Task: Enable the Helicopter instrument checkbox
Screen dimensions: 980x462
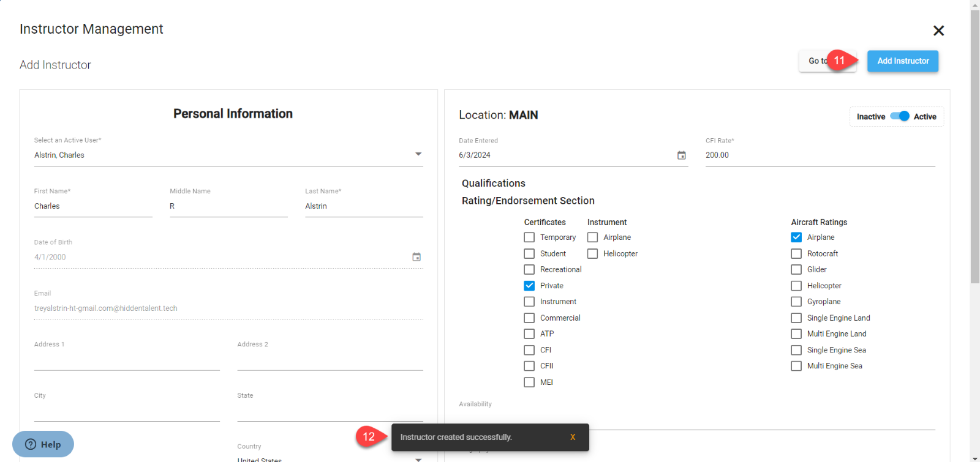Action: [592, 253]
